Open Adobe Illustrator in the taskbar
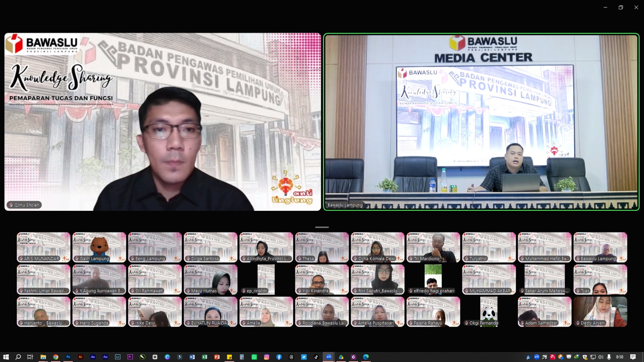644x362 pixels. (80, 357)
